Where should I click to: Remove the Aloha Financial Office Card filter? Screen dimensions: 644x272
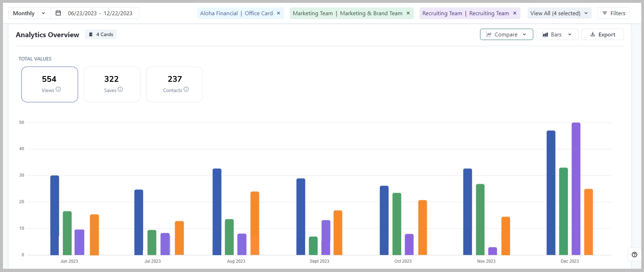click(x=279, y=13)
